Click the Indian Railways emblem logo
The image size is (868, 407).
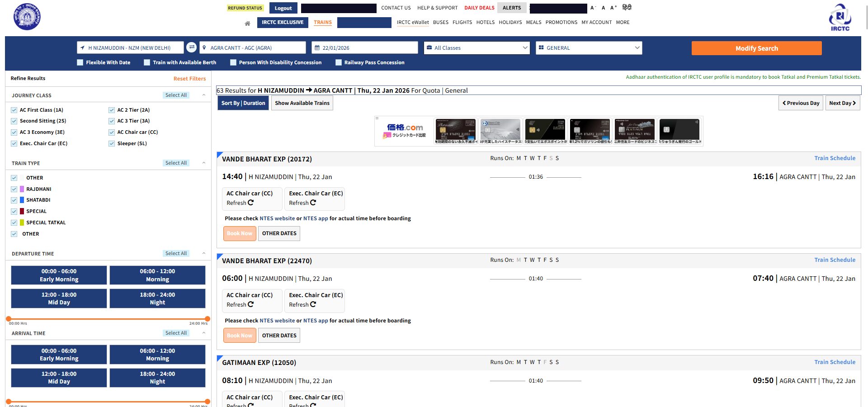click(x=27, y=17)
